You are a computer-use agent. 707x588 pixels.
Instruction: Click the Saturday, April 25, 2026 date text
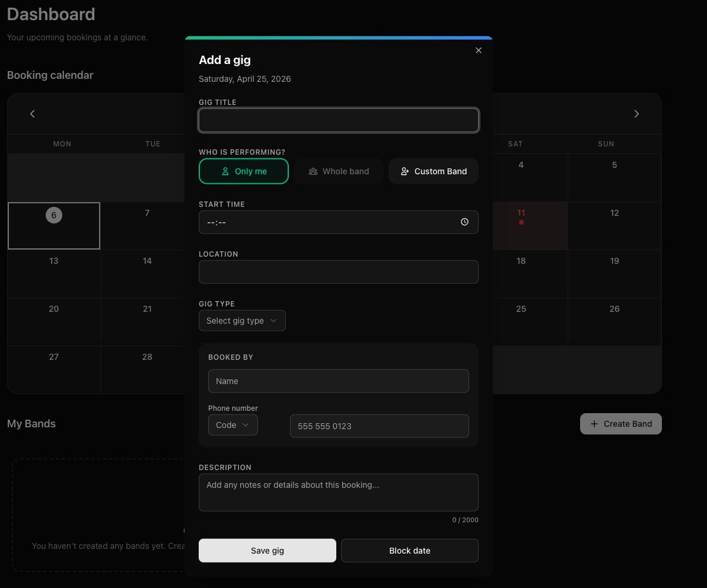click(245, 79)
